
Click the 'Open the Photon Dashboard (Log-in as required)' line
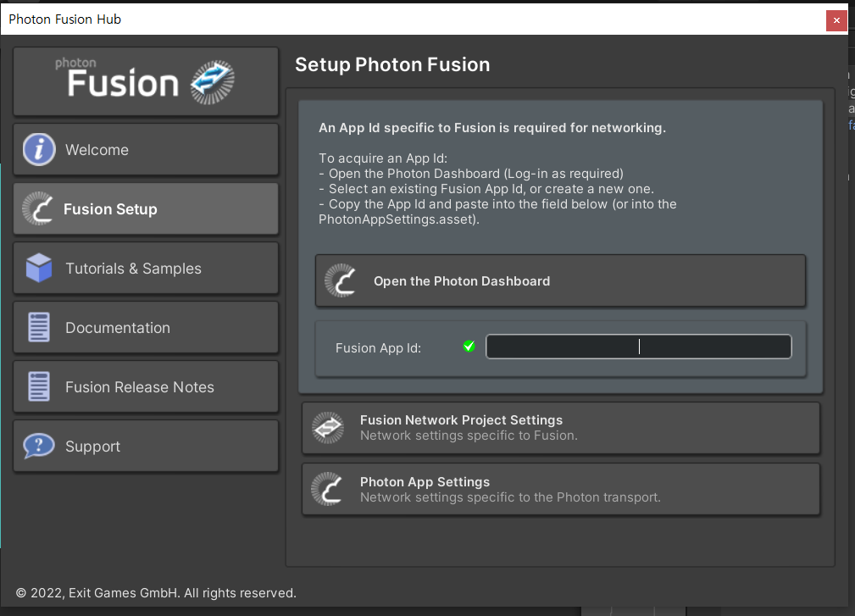coord(471,174)
